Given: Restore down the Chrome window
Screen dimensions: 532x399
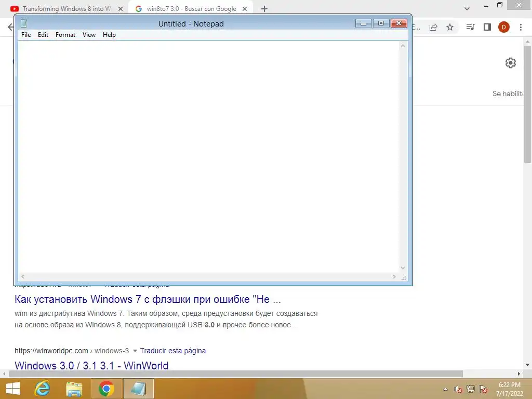Looking at the screenshot, I should point(499,5).
